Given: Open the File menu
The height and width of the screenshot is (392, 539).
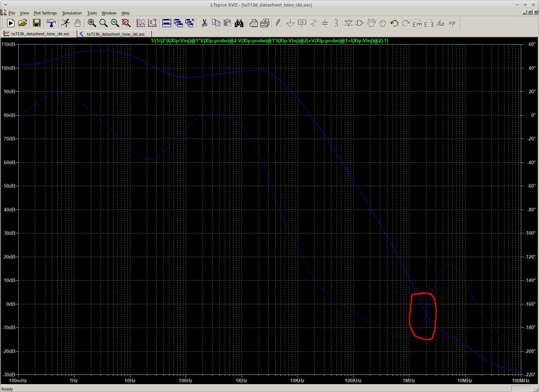Looking at the screenshot, I should point(12,13).
